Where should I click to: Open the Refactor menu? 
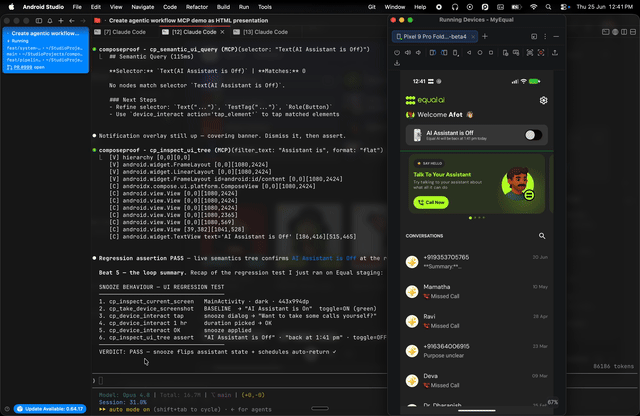tap(197, 7)
